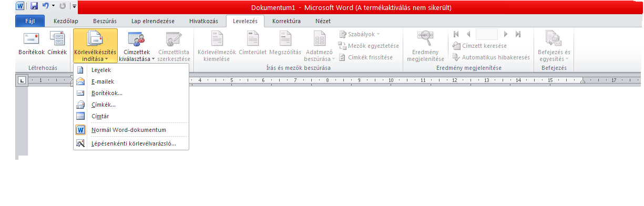Click the right indent marker on ruler

pyautogui.click(x=582, y=81)
